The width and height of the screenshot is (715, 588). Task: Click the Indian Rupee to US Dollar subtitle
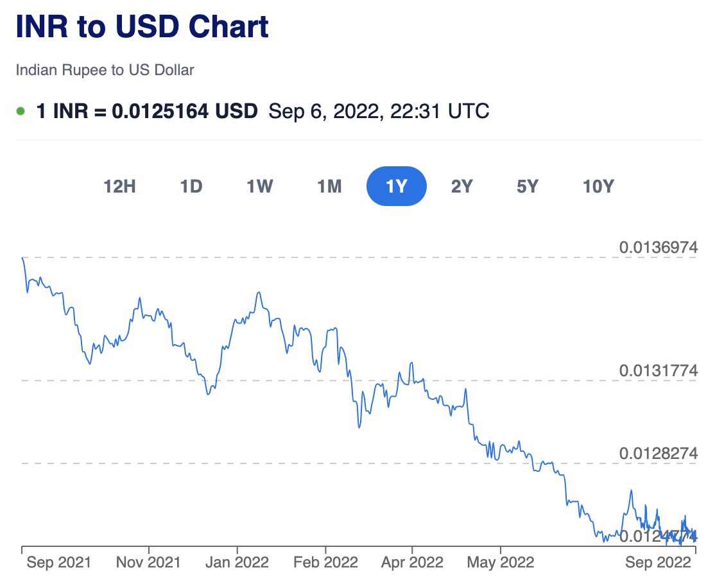105,70
